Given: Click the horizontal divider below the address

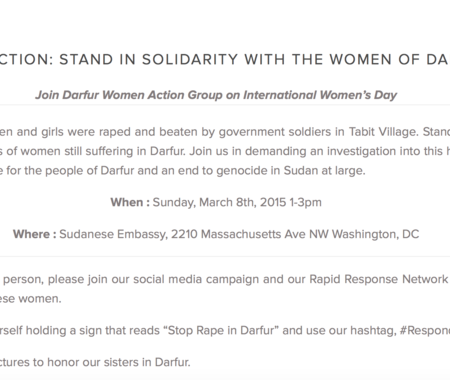Looking at the screenshot, I should [x=225, y=256].
